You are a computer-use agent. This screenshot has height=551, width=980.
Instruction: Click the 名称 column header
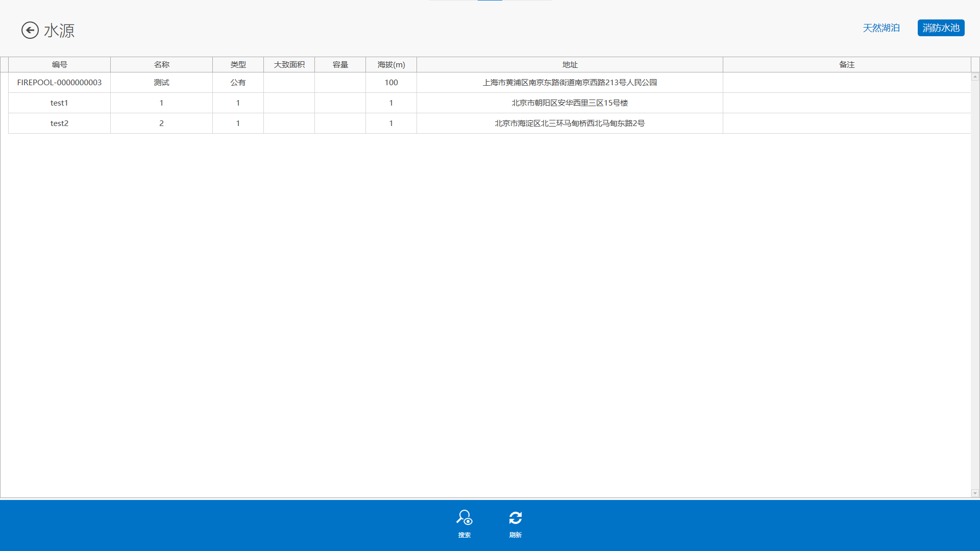click(x=161, y=65)
